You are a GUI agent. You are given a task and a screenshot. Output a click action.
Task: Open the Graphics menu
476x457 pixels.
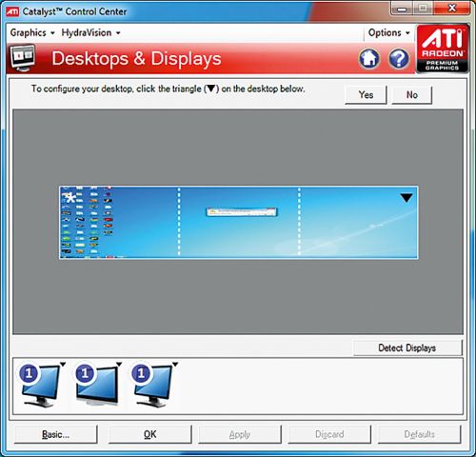point(32,32)
